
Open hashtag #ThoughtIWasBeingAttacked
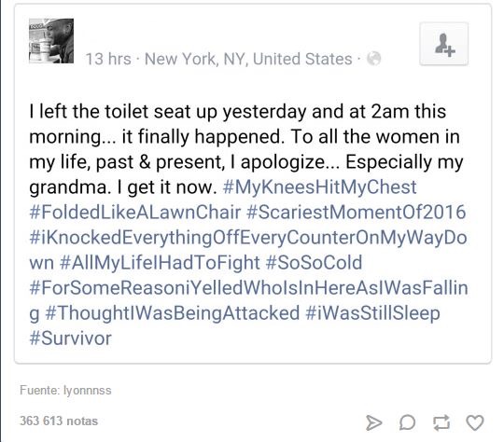[173, 313]
